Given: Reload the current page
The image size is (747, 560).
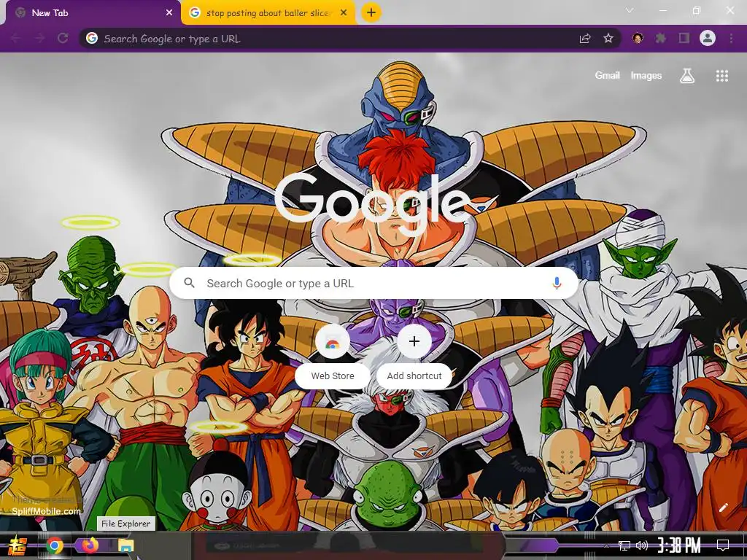Looking at the screenshot, I should 63,39.
